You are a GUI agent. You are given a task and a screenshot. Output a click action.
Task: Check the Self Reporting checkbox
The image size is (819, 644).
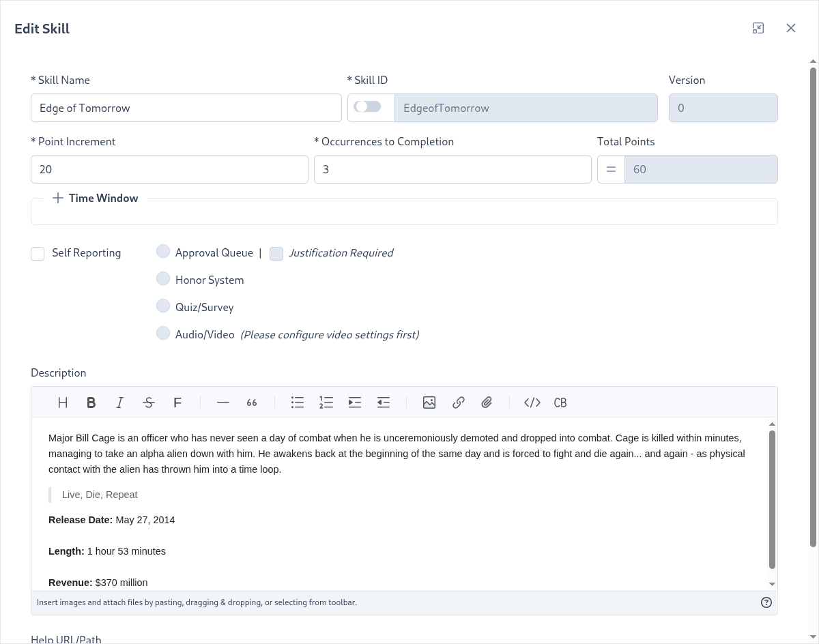(38, 254)
